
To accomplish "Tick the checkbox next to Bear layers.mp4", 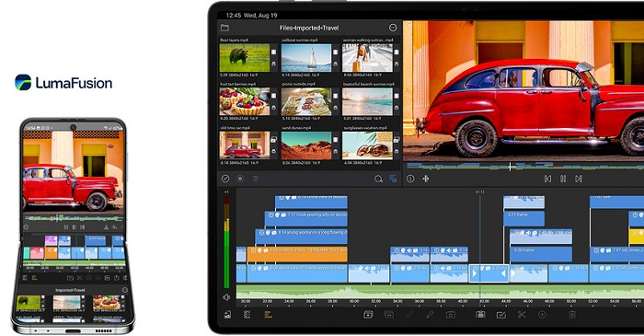I will pyautogui.click(x=274, y=52).
